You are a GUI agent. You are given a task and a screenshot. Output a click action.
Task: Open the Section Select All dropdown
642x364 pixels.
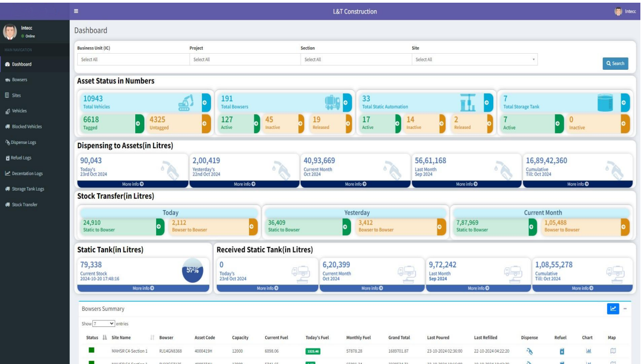356,60
